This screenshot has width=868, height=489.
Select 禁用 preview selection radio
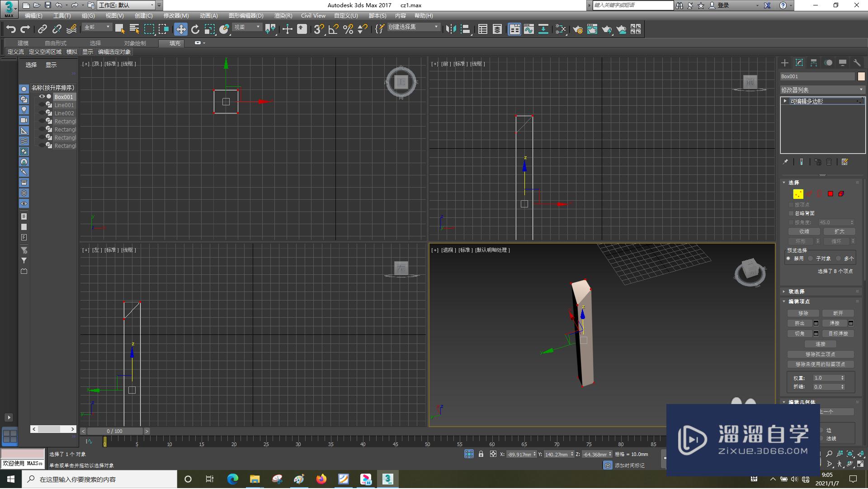point(788,259)
